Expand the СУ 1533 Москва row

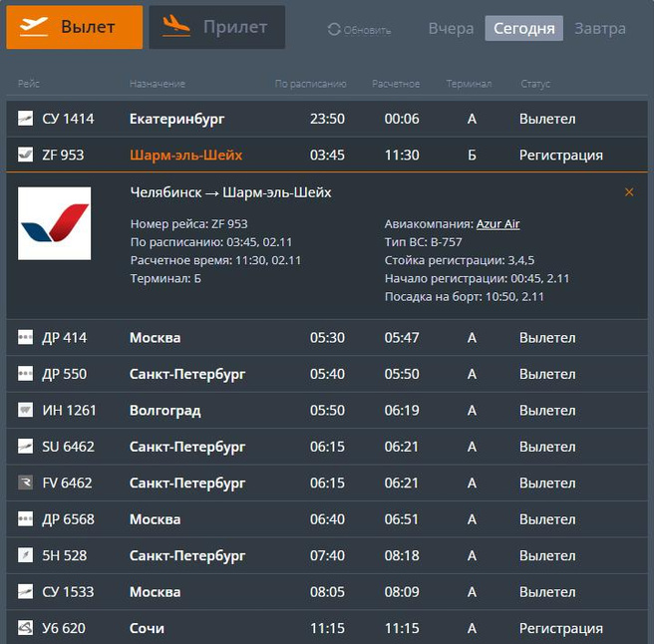327,591
